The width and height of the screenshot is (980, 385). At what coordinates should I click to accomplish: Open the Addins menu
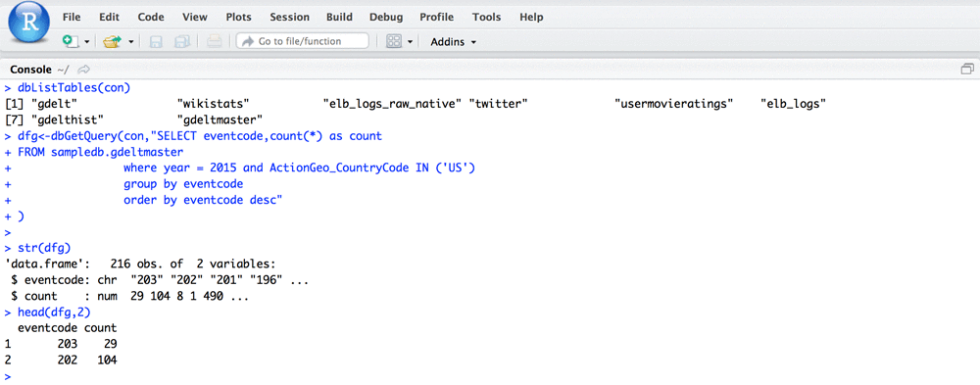pyautogui.click(x=453, y=42)
